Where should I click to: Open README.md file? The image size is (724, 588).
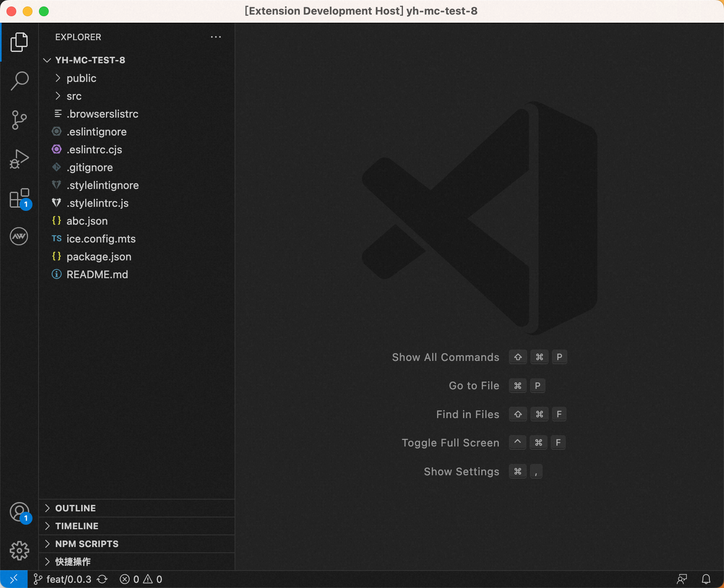pos(137,275)
